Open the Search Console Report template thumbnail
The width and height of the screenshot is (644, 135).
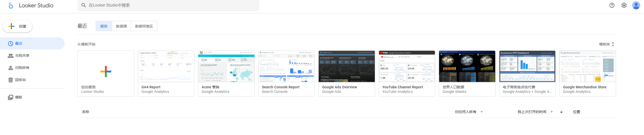click(x=287, y=66)
